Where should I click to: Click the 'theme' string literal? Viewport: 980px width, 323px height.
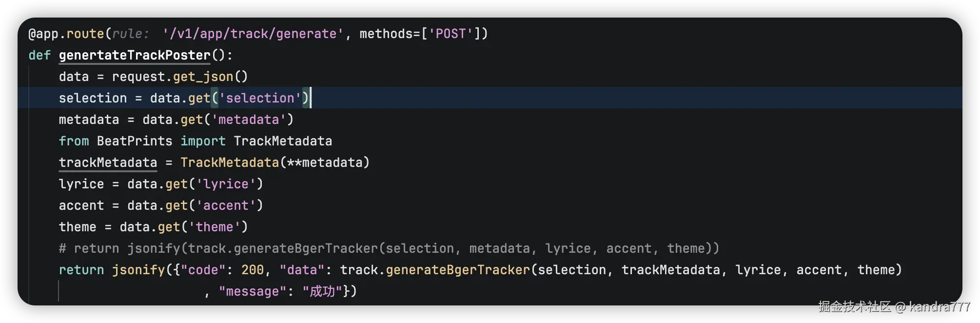[215, 227]
